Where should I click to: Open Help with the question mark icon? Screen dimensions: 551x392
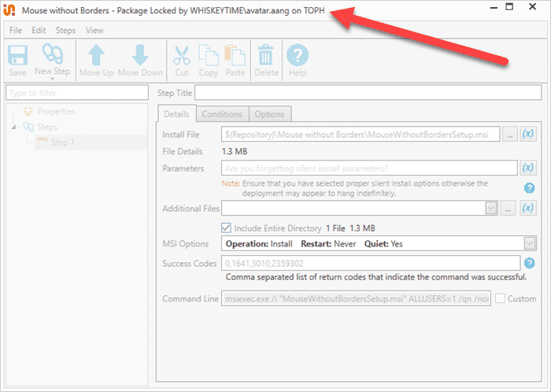pyautogui.click(x=298, y=55)
